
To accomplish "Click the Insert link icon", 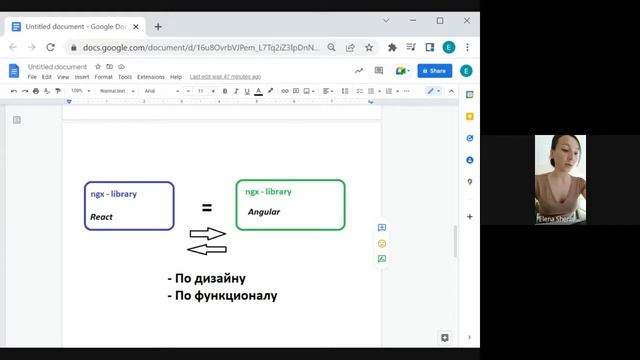I will click(285, 91).
